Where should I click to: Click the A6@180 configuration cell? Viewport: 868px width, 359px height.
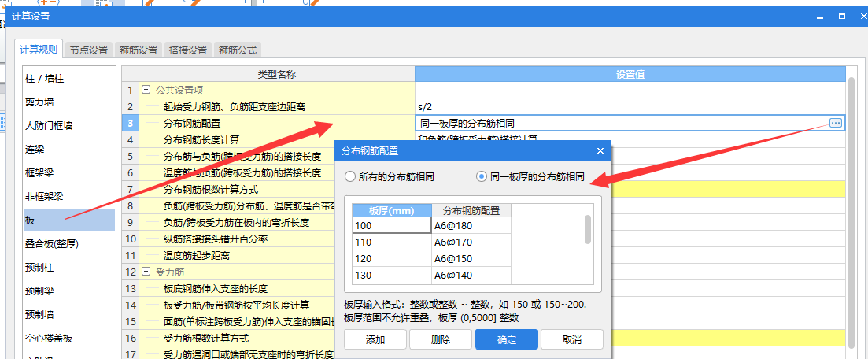[x=471, y=225]
